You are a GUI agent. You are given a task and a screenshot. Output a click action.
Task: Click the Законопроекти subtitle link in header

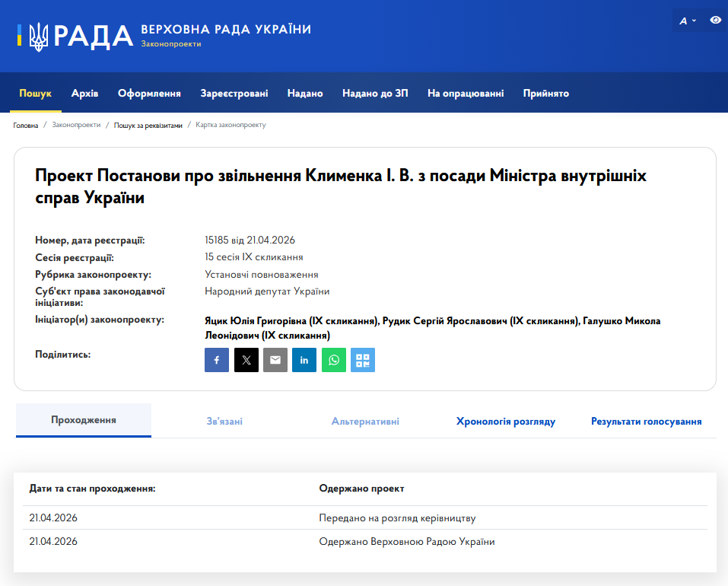171,45
